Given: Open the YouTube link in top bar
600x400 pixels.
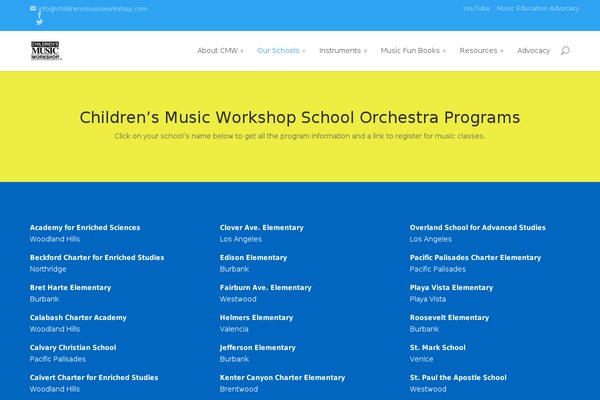Looking at the screenshot, I should click(x=476, y=8).
